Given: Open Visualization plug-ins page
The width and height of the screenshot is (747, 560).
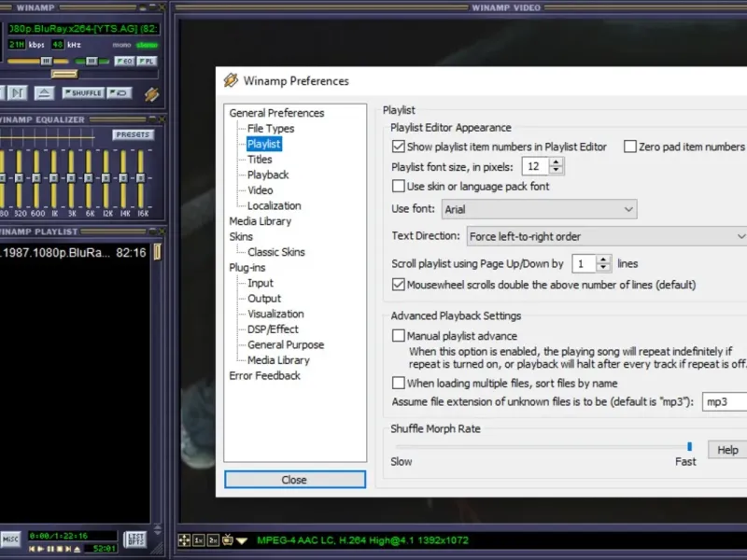Looking at the screenshot, I should click(275, 314).
